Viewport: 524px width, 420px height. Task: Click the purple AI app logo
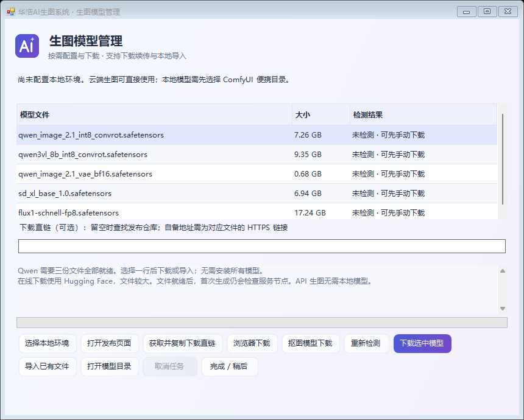pos(27,46)
